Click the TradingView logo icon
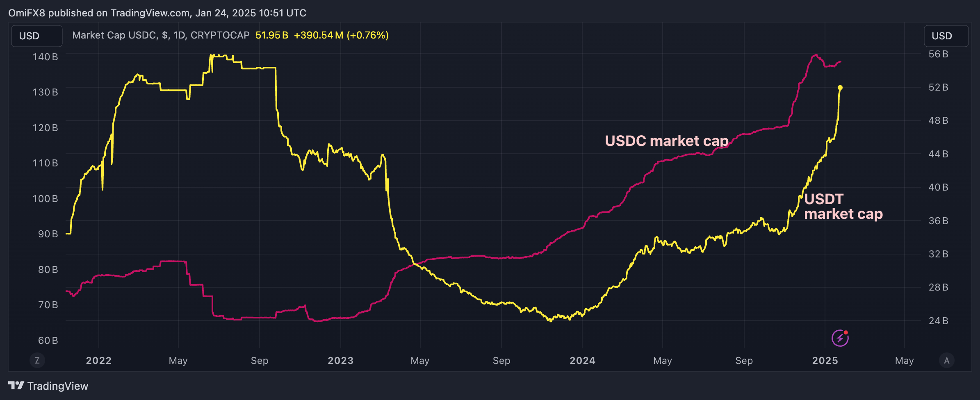Viewport: 980px width, 400px height. pyautogui.click(x=16, y=386)
